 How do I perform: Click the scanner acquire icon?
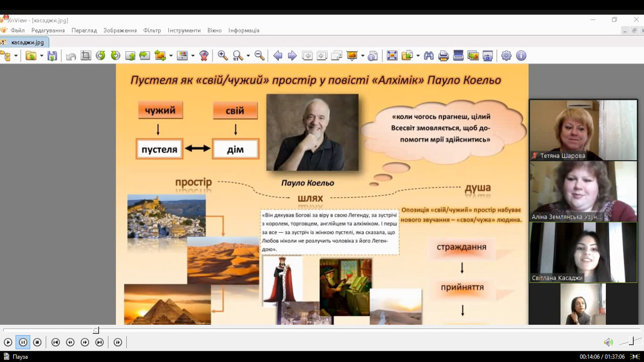[x=458, y=56]
